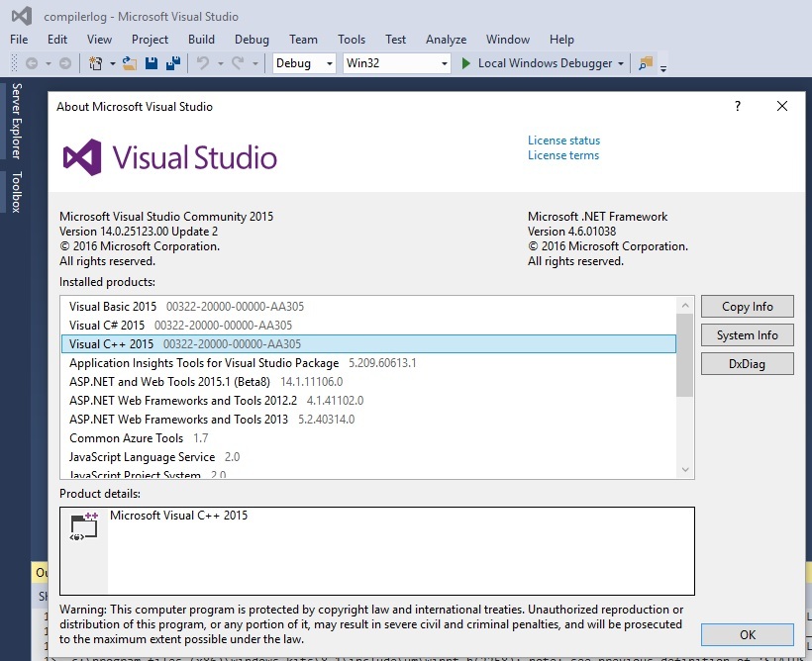
Task: Select Application Insights Tools for Visual Studio Package
Action: point(368,363)
